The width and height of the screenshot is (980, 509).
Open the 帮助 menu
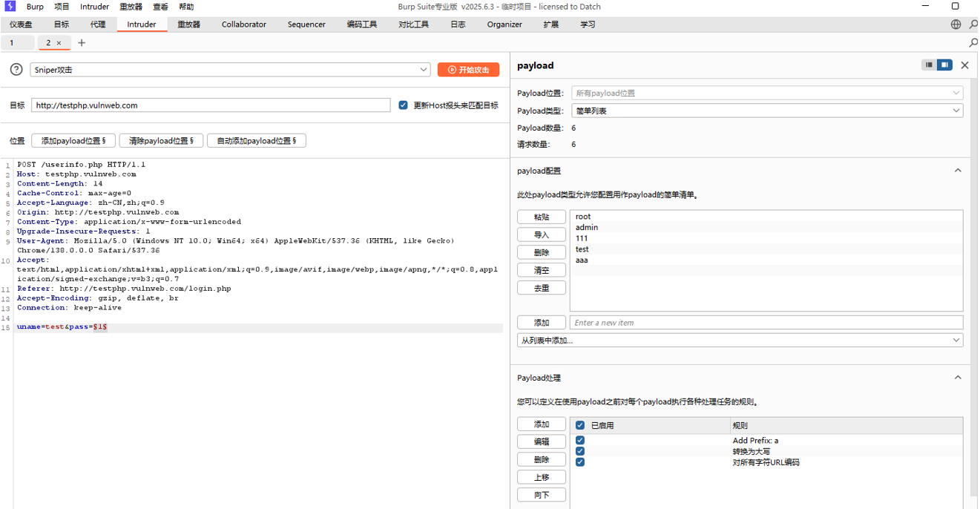pyautogui.click(x=186, y=7)
